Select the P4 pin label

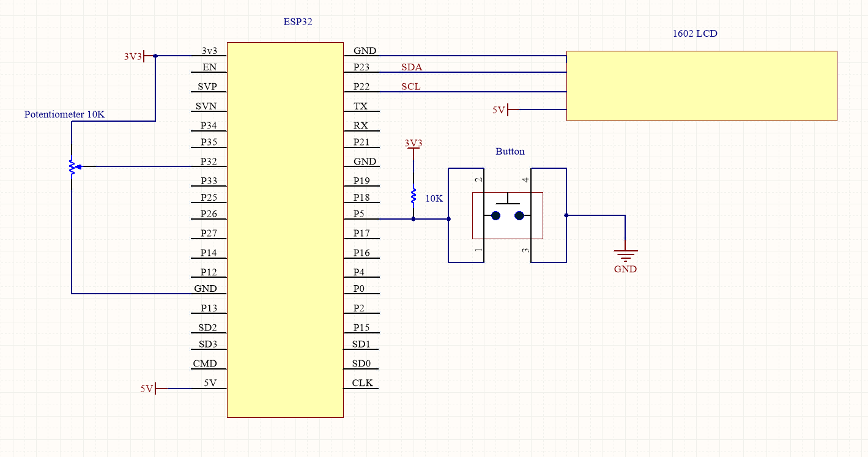click(359, 272)
